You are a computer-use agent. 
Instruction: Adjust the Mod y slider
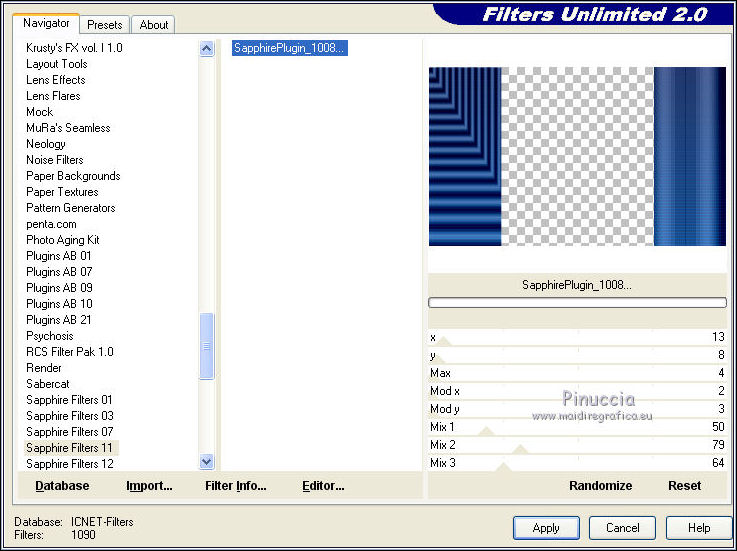[577, 409]
